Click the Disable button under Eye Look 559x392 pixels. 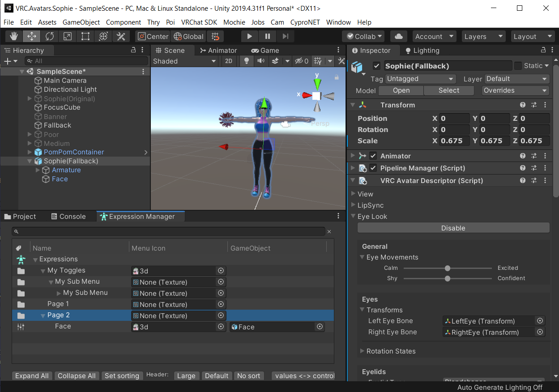453,228
